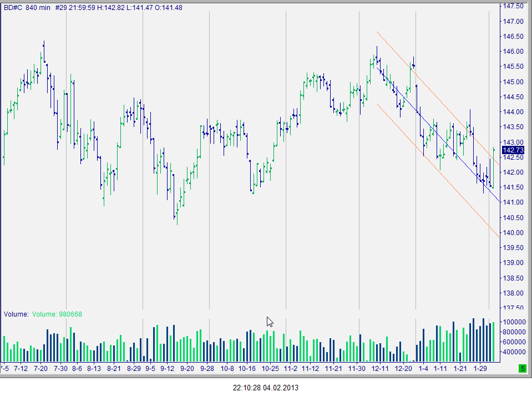The height and width of the screenshot is (397, 532).
Task: Click the 1-29 date label
Action: pos(480,369)
